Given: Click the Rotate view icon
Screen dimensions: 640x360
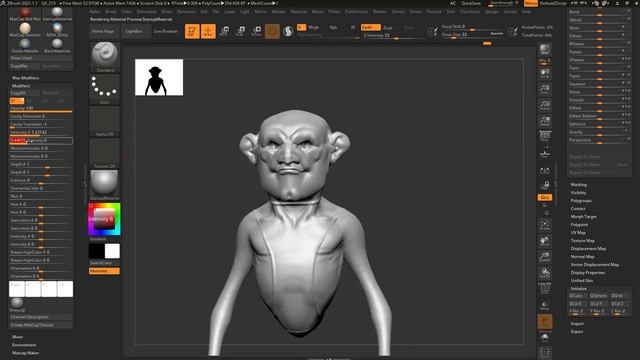Looking at the screenshot, I should pyautogui.click(x=544, y=273).
